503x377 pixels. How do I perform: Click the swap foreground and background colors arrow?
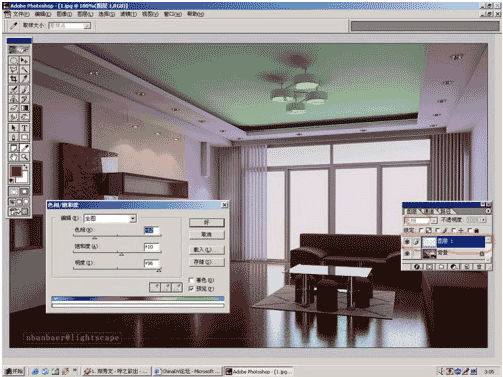[x=26, y=167]
